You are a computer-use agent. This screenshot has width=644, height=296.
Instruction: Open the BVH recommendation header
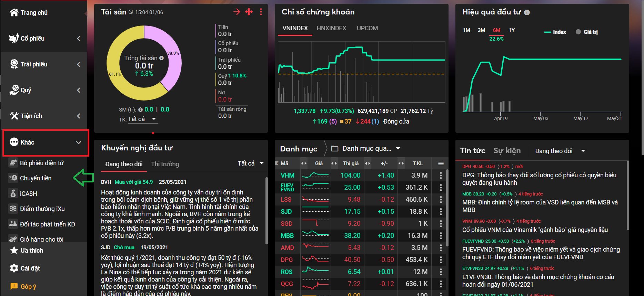pyautogui.click(x=144, y=182)
